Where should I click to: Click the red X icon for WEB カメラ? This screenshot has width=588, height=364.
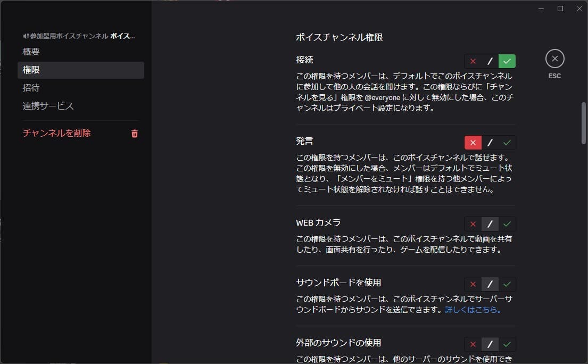tap(473, 224)
